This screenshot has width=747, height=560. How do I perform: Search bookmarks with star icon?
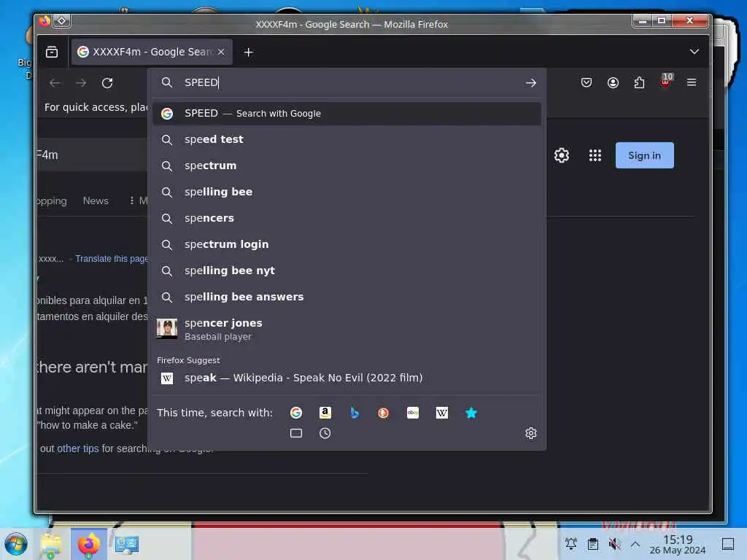pos(471,413)
